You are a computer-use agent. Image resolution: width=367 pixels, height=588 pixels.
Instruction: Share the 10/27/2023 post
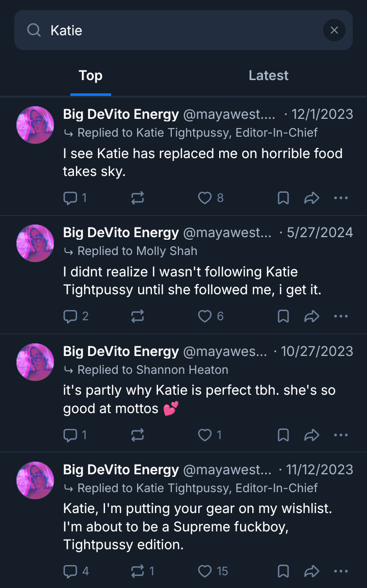(x=311, y=435)
